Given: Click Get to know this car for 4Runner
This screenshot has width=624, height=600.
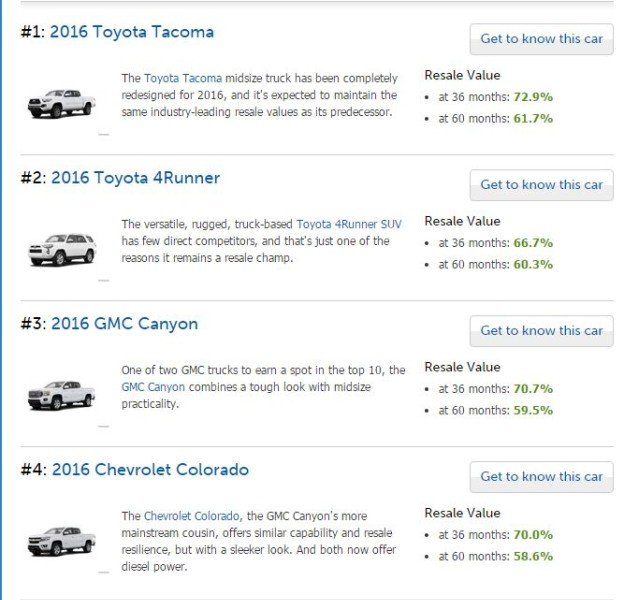Looking at the screenshot, I should click(x=541, y=185).
